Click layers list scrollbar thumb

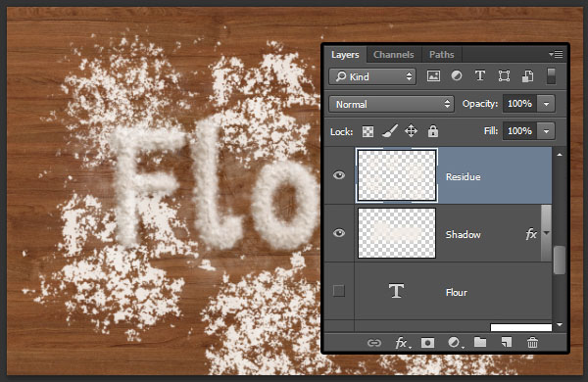560,260
